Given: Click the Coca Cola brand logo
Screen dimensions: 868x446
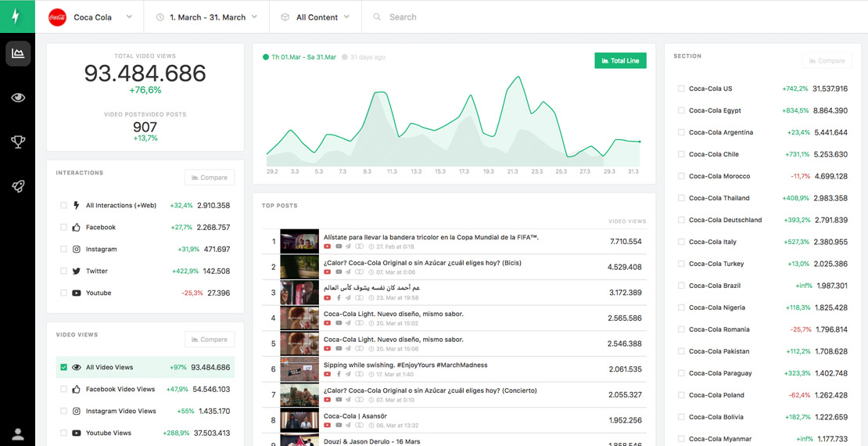Looking at the screenshot, I should [57, 17].
